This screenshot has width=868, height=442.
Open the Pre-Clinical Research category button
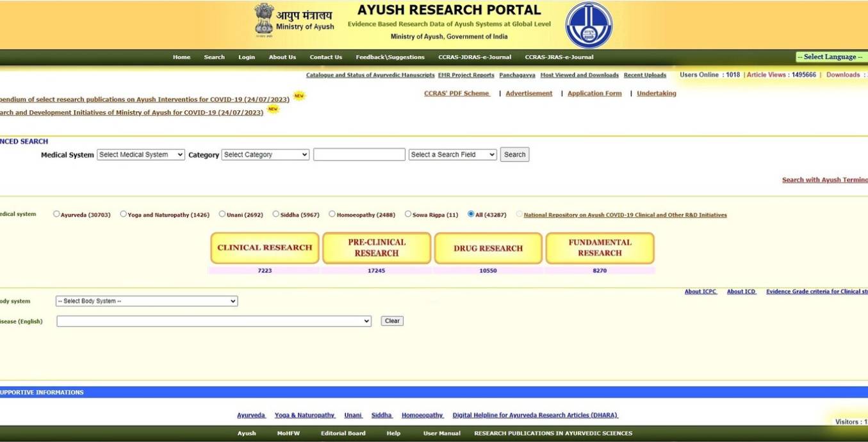(377, 248)
